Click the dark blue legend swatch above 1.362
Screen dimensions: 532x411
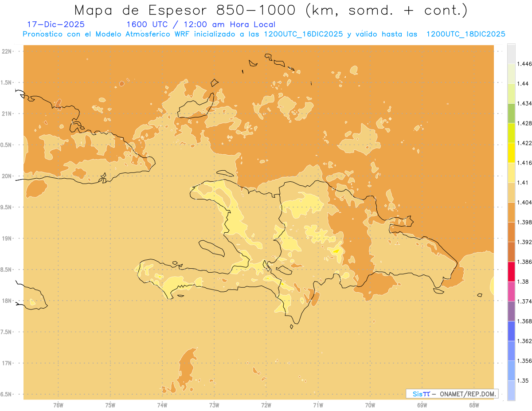[511, 331]
